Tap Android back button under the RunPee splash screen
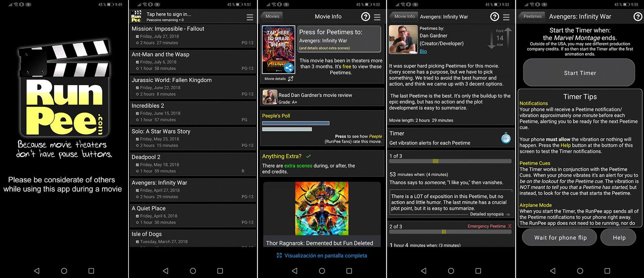644x278 pixels. point(37,271)
